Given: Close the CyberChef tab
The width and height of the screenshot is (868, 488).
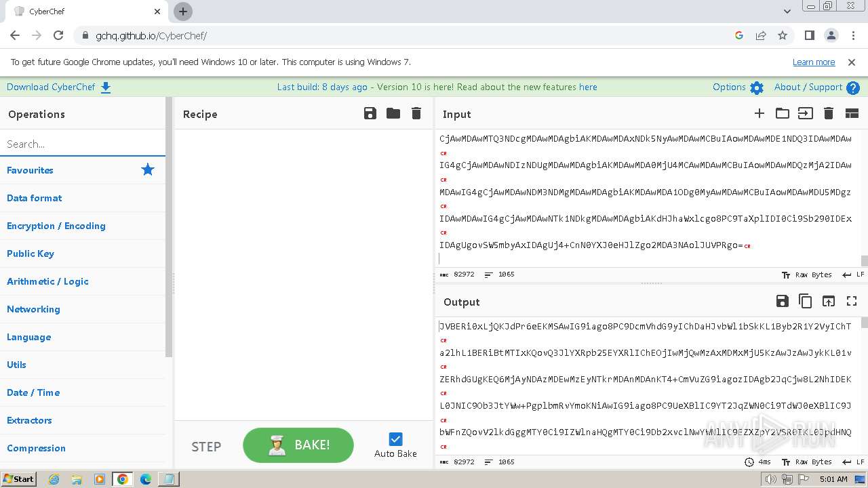Looking at the screenshot, I should (157, 12).
